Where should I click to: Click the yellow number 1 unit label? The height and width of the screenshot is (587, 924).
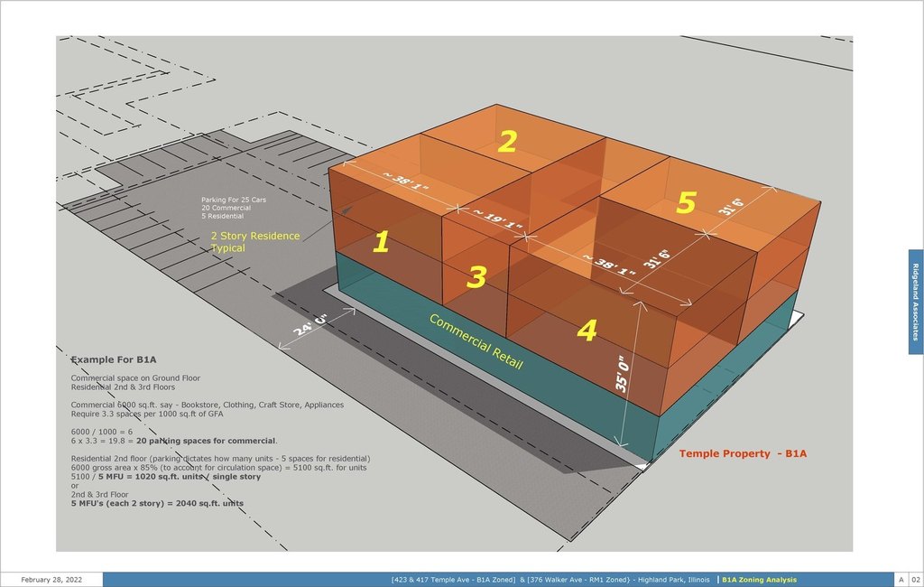(x=382, y=241)
